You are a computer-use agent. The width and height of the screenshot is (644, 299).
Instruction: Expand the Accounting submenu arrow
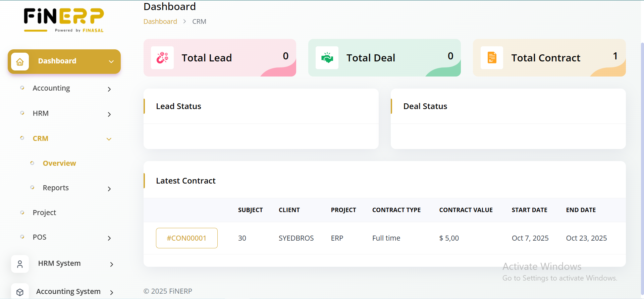point(109,89)
